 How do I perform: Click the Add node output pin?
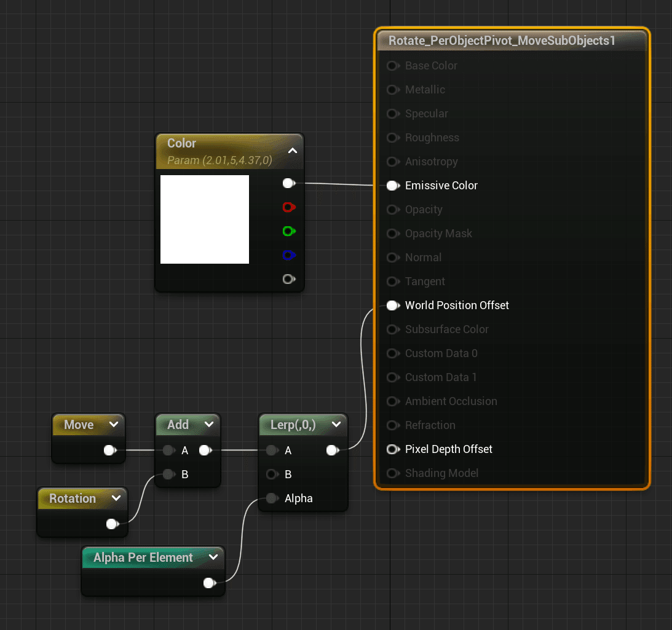(x=206, y=451)
